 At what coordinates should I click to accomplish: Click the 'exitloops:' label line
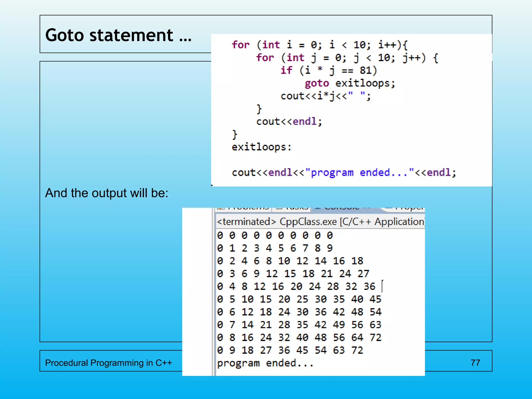click(262, 147)
